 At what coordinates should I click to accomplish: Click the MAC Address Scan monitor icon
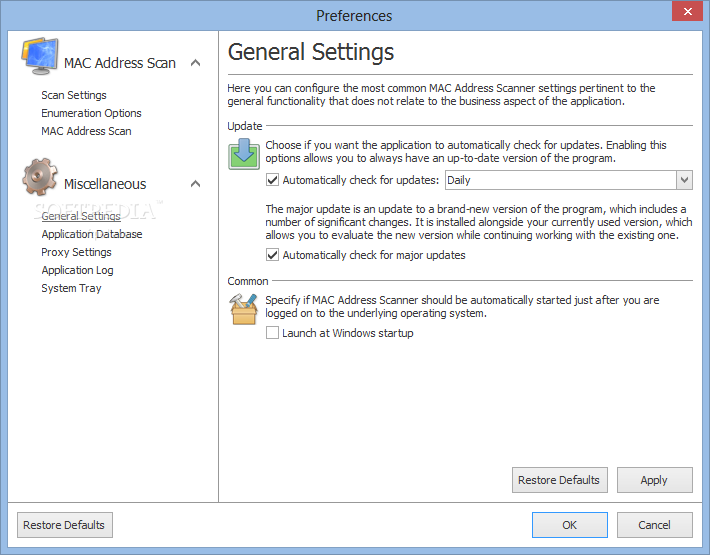(x=40, y=56)
